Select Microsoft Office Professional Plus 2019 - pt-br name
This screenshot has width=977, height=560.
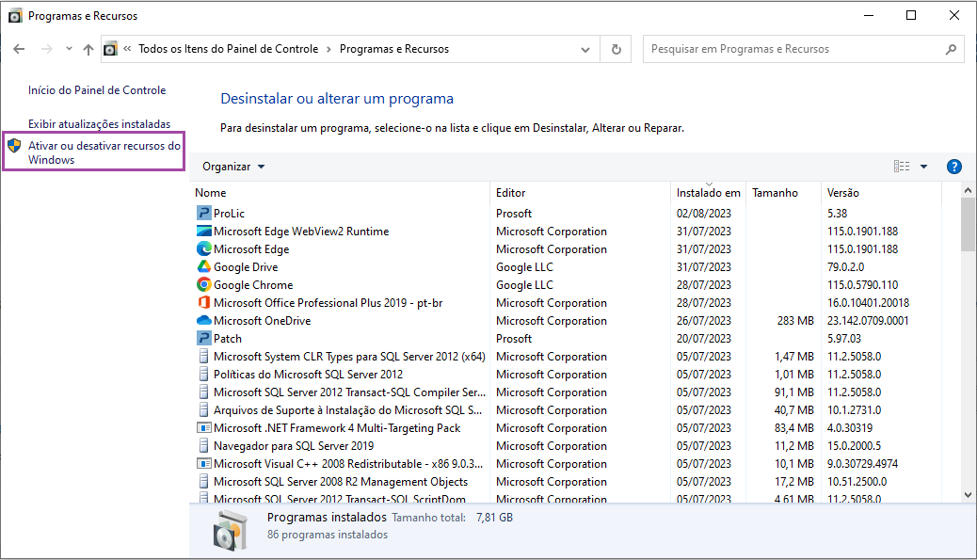pyautogui.click(x=328, y=303)
